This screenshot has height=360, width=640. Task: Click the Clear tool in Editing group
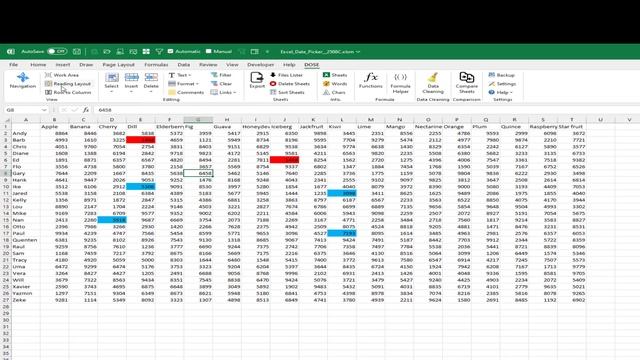221,84
